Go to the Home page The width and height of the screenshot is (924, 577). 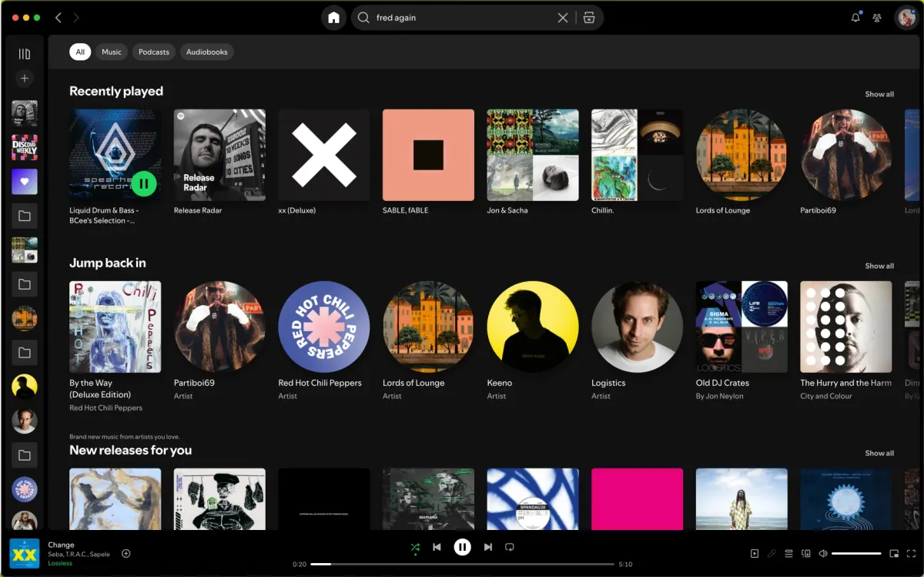pyautogui.click(x=333, y=17)
